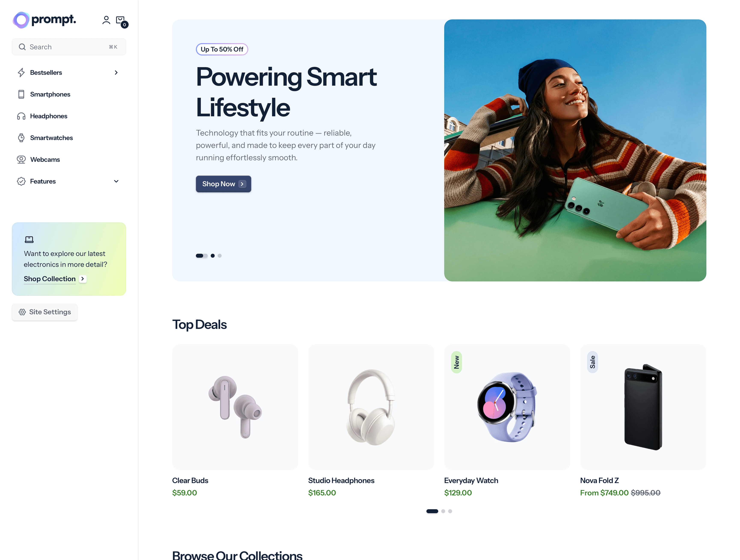Open Site Settings button
The height and width of the screenshot is (560, 740).
[x=44, y=312]
